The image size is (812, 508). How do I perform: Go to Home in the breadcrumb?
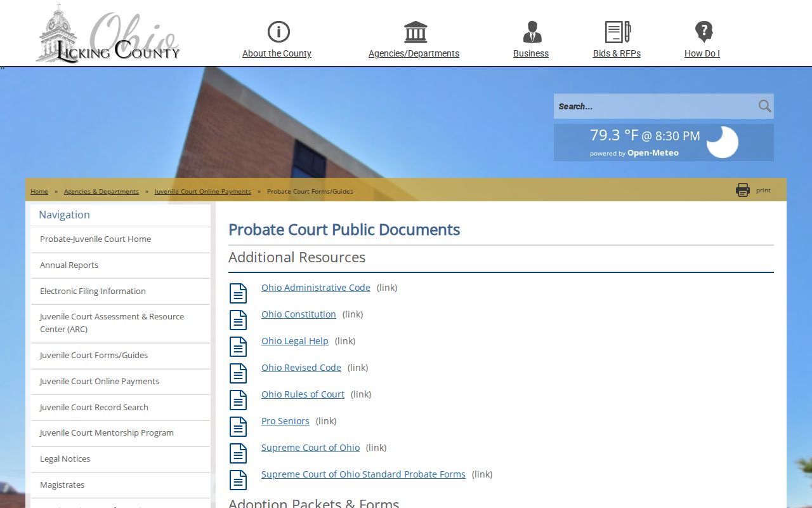point(39,191)
